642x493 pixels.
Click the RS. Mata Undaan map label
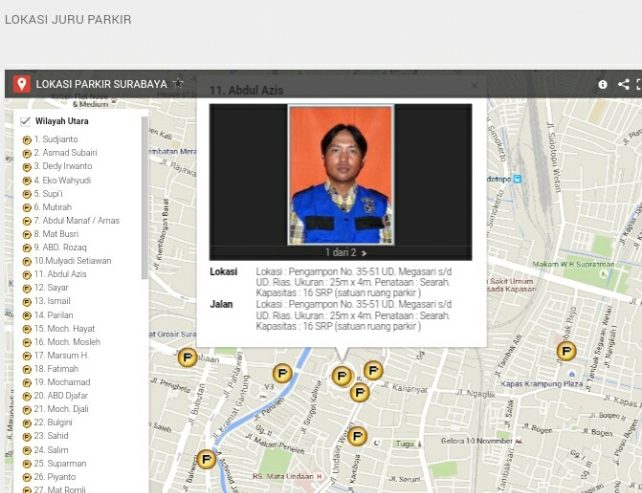(x=283, y=476)
